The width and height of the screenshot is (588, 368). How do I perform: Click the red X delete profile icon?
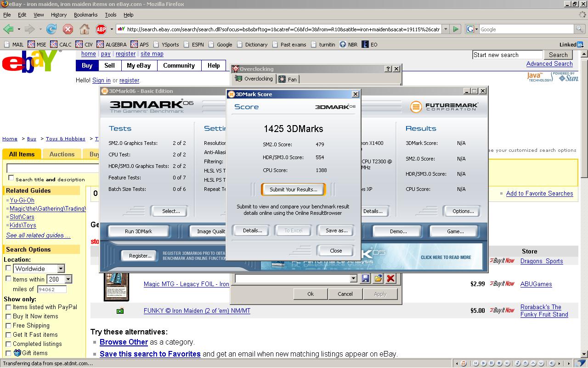pyautogui.click(x=390, y=278)
